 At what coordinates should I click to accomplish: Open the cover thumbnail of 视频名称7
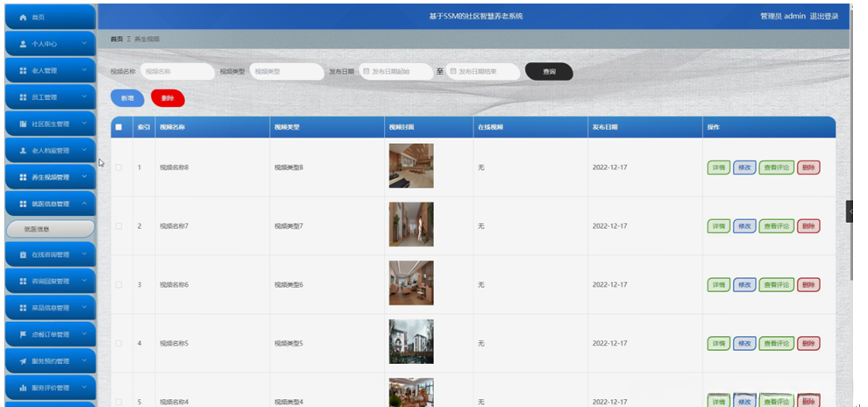(x=411, y=225)
